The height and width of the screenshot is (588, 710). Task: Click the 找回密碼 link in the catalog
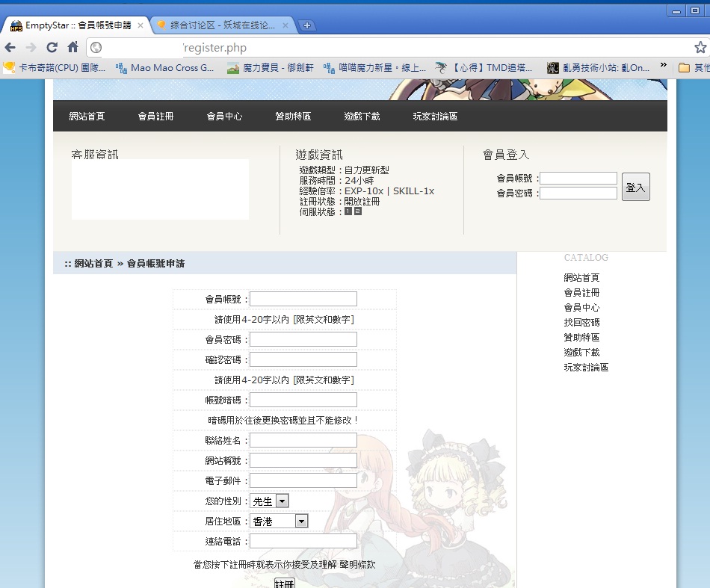[x=581, y=323]
